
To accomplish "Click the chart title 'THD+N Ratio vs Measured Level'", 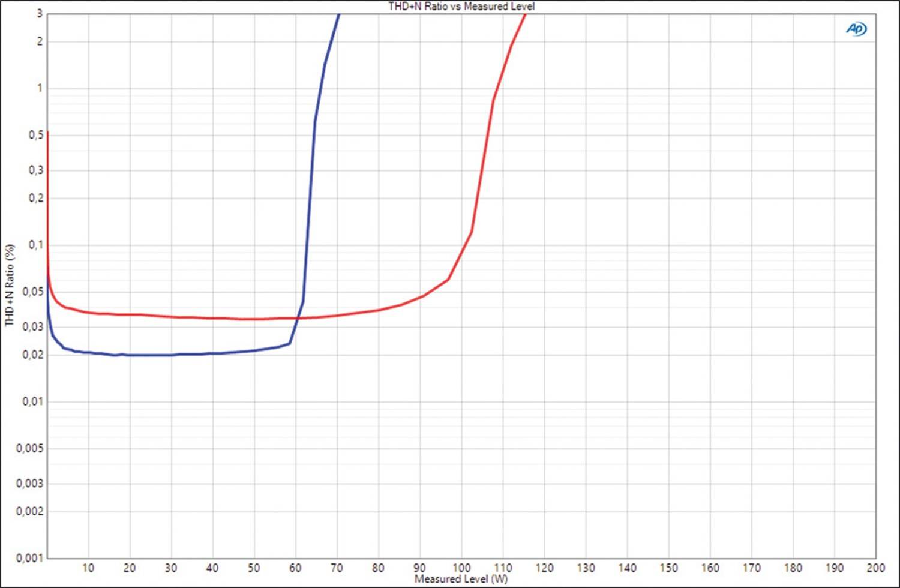I will (461, 6).
